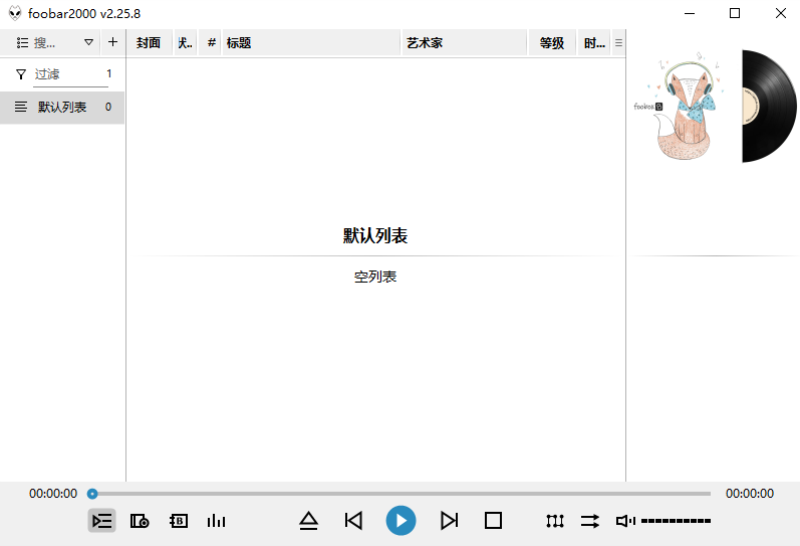This screenshot has height=546, width=800.
Task: Click the total time 00:00:00 on right
Action: pos(749,493)
